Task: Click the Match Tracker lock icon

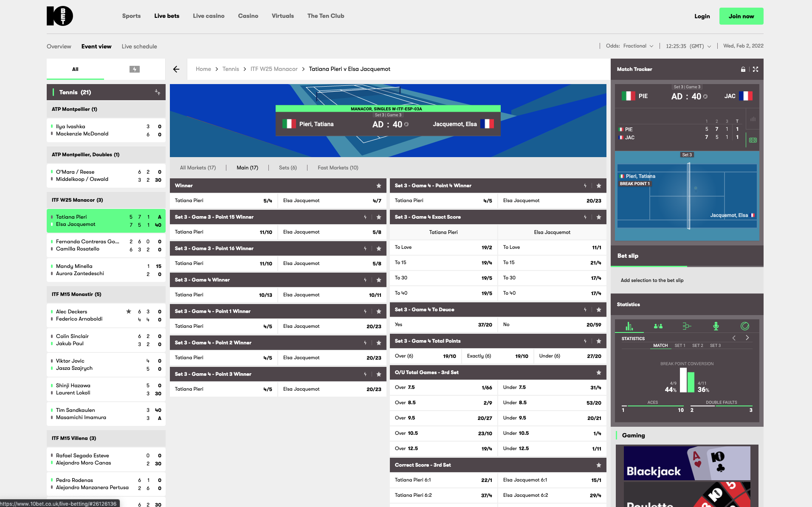Action: [743, 69]
